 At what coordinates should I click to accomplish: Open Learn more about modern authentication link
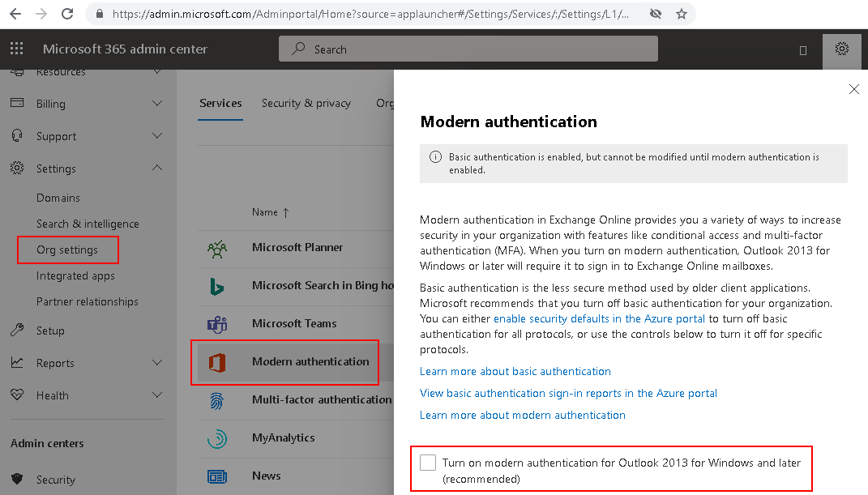[x=522, y=416]
